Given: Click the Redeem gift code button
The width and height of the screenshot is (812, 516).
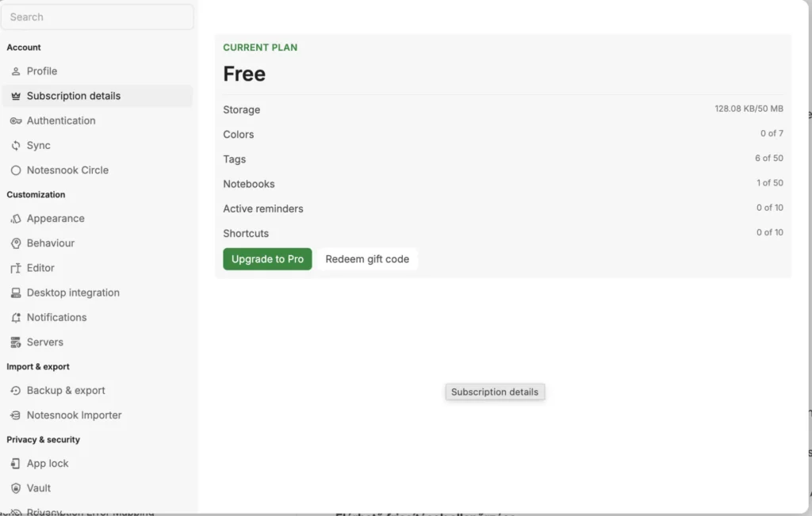Looking at the screenshot, I should tap(367, 259).
